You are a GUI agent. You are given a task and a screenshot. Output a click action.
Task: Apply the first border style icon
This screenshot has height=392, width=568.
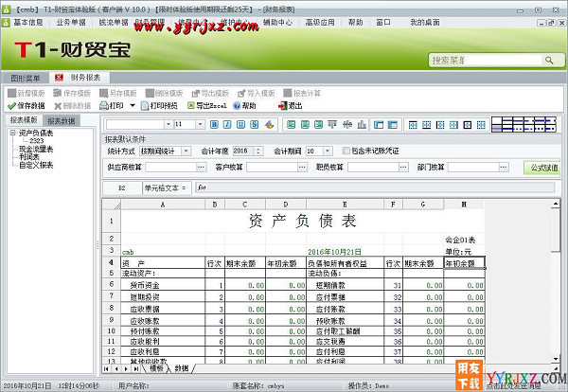click(x=413, y=125)
